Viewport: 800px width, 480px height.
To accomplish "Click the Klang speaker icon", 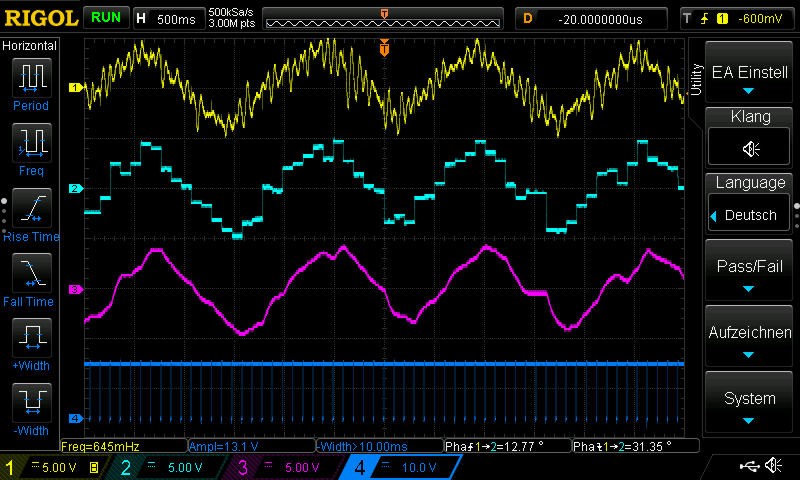I will pyautogui.click(x=750, y=148).
